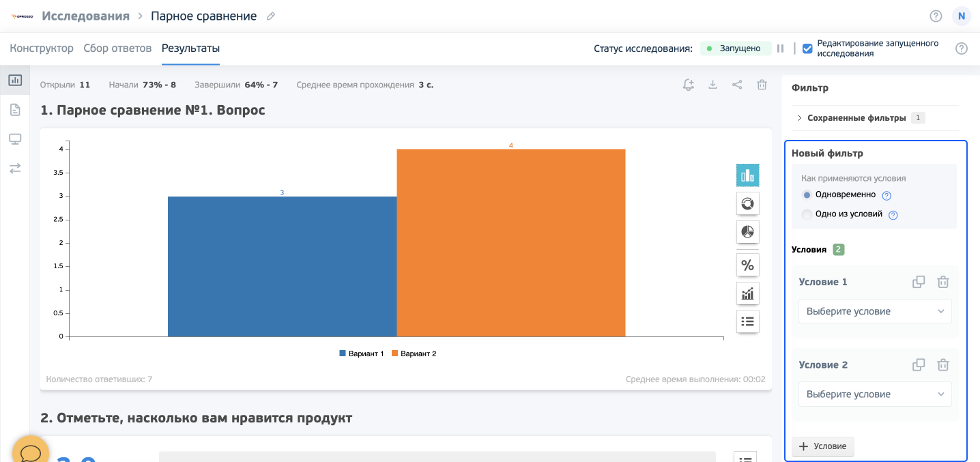The image size is (980, 462).
Task: Toggle Вариант 2 legend series
Action: pyautogui.click(x=414, y=353)
